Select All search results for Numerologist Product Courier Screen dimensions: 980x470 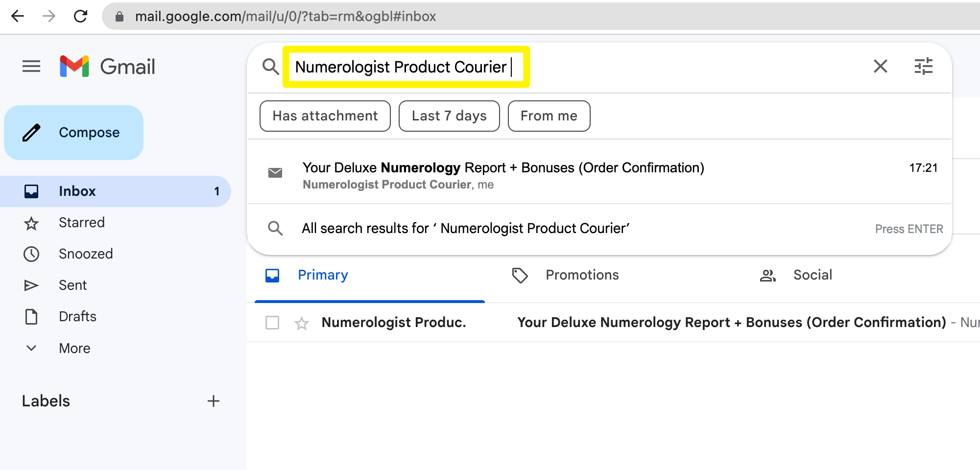click(599, 229)
